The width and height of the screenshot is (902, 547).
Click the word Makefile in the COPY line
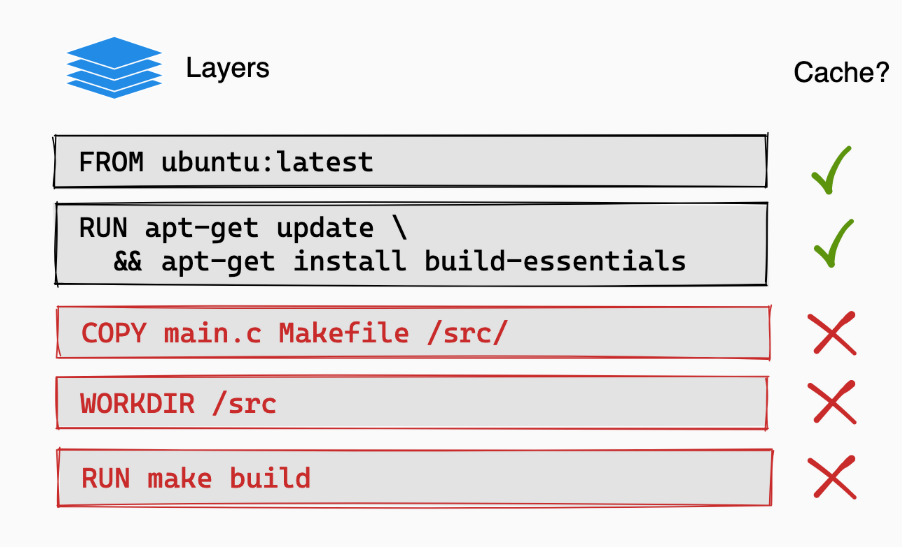344,333
